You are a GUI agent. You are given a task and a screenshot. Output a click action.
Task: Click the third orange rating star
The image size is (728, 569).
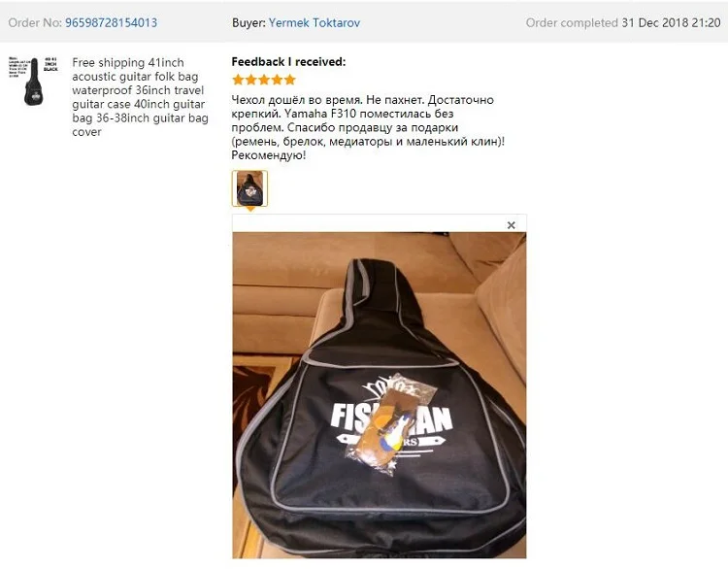tap(264, 80)
